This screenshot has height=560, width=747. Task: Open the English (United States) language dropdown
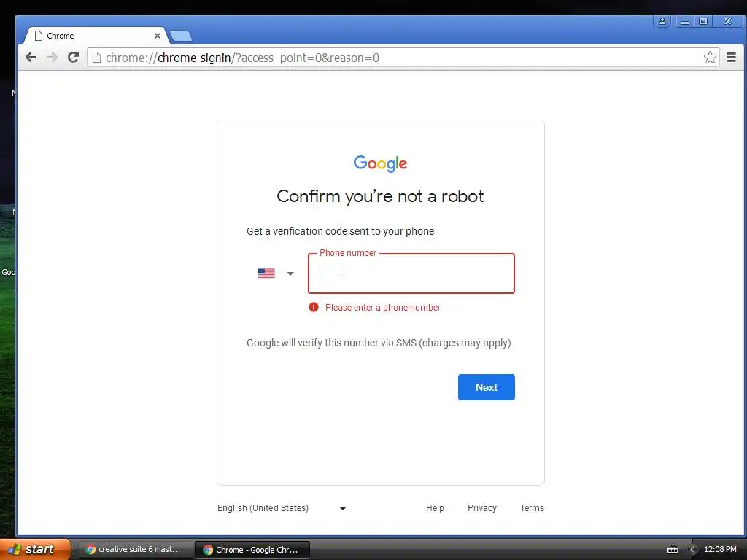(x=282, y=508)
